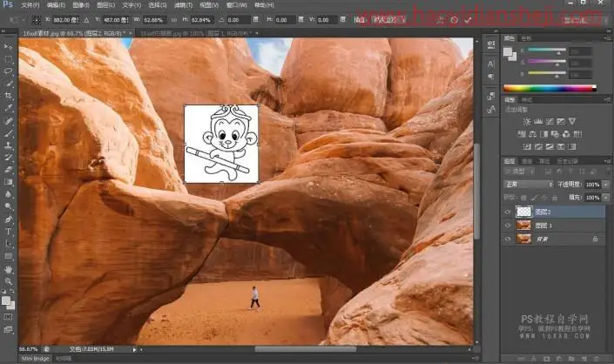Add a Brightness/Contrast adjustment icon

[x=527, y=121]
